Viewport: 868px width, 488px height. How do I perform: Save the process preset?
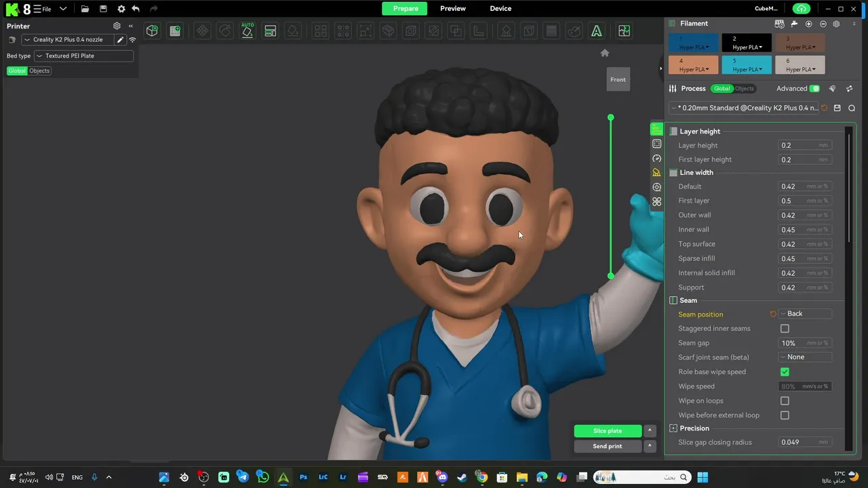[x=837, y=108]
